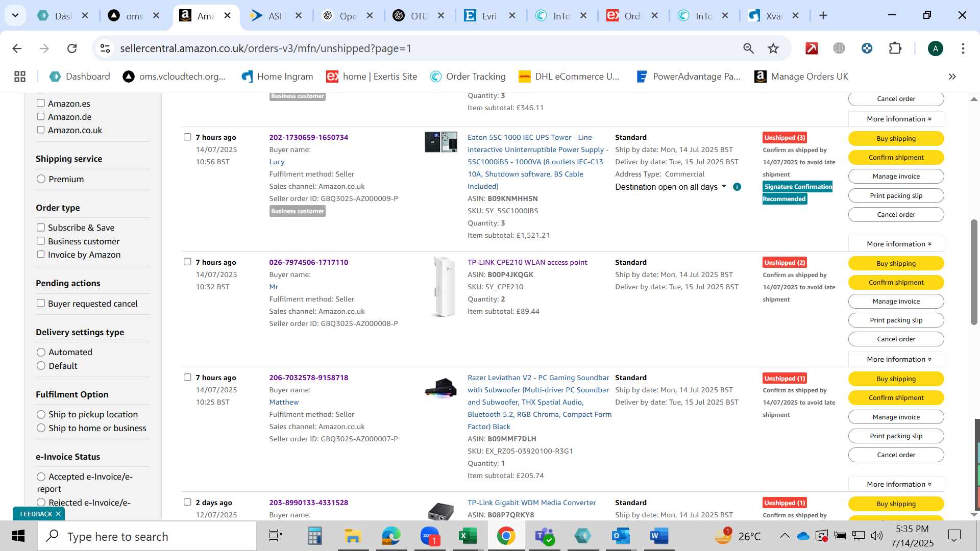
Task: Open Microsoft Edge from the taskbar
Action: click(391, 536)
